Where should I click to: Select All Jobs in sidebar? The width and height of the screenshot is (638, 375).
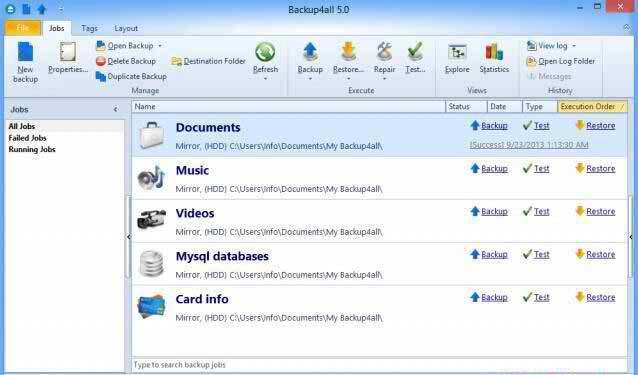coord(22,126)
